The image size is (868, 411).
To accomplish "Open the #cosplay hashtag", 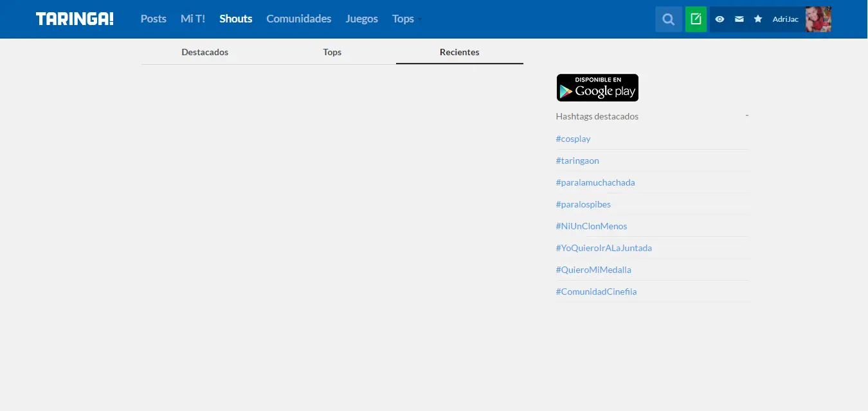I will 574,139.
